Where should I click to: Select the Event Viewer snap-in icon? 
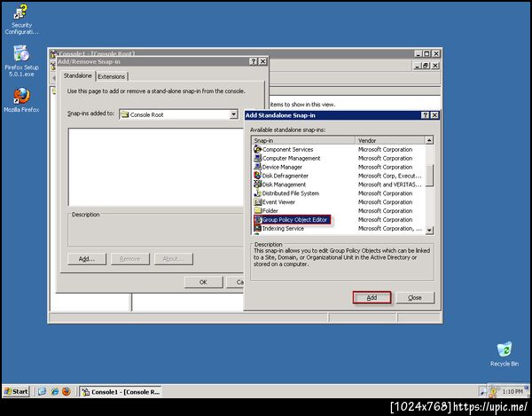[x=257, y=202]
